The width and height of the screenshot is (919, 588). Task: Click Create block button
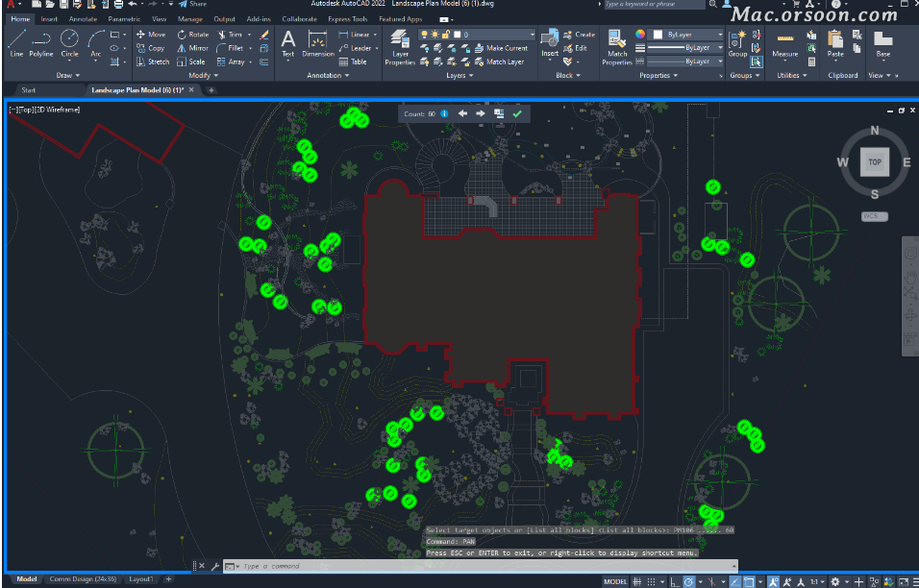579,35
